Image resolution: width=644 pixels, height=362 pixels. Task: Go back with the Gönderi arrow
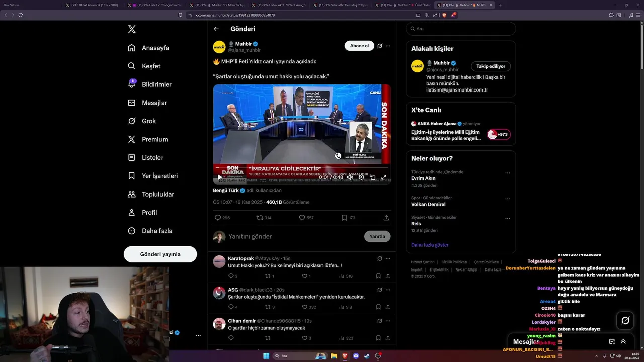216,29
